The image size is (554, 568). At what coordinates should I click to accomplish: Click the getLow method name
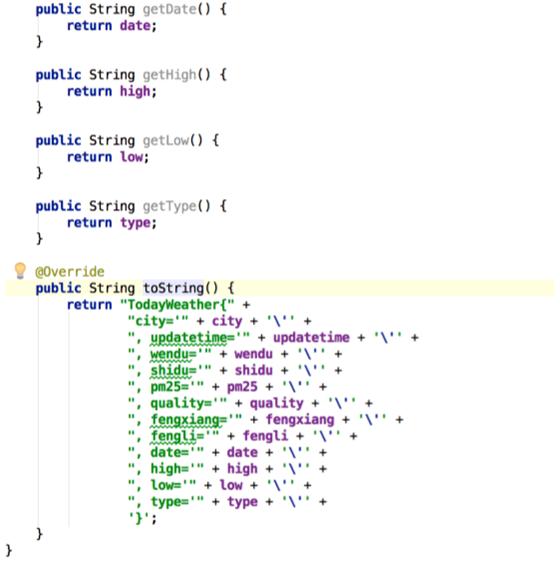coord(166,140)
